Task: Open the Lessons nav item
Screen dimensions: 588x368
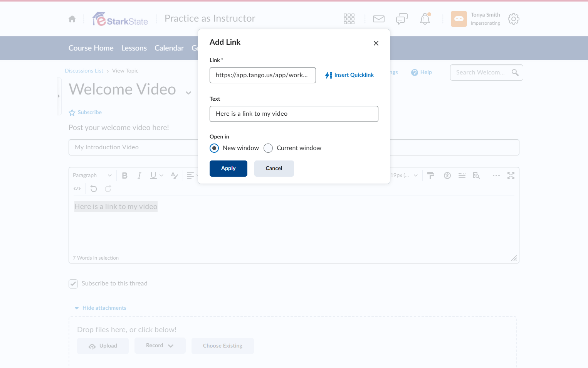Action: point(134,48)
